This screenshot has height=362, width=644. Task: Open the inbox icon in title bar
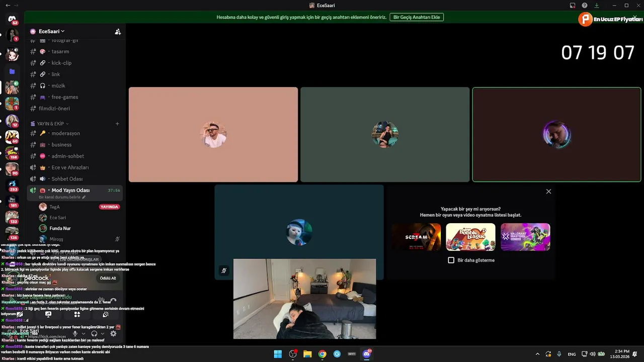(573, 6)
